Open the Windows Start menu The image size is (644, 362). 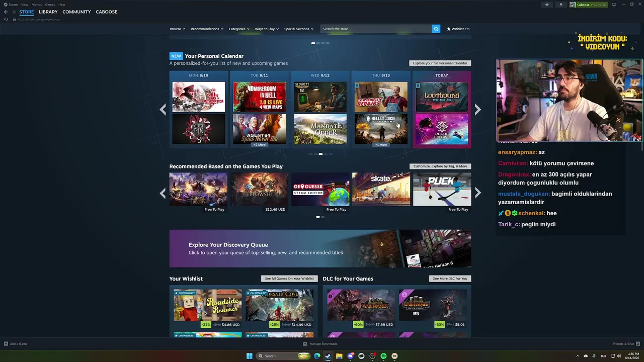tap(249, 356)
